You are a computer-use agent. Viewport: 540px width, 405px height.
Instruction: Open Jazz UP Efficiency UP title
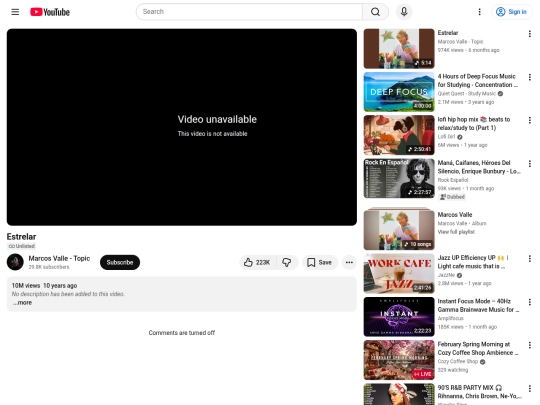[x=473, y=262]
